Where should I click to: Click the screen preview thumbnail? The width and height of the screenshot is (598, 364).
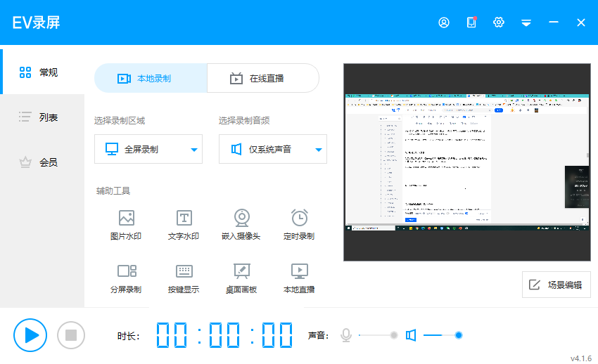(466, 162)
